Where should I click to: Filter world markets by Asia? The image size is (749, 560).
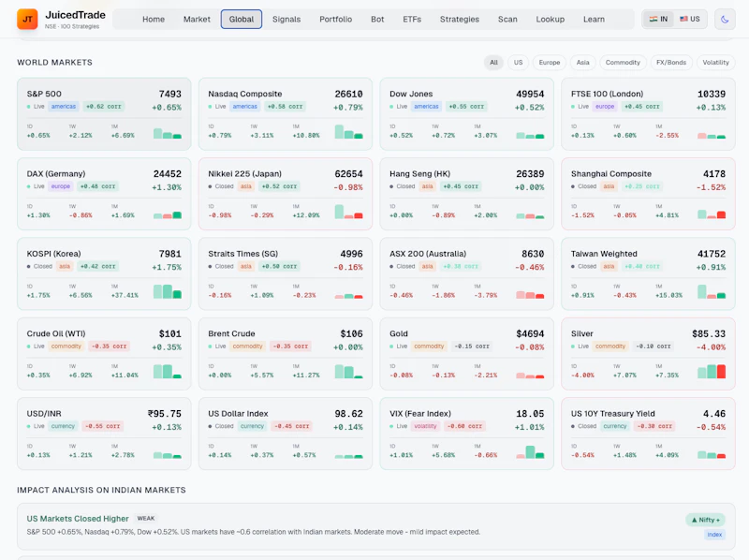pos(582,63)
